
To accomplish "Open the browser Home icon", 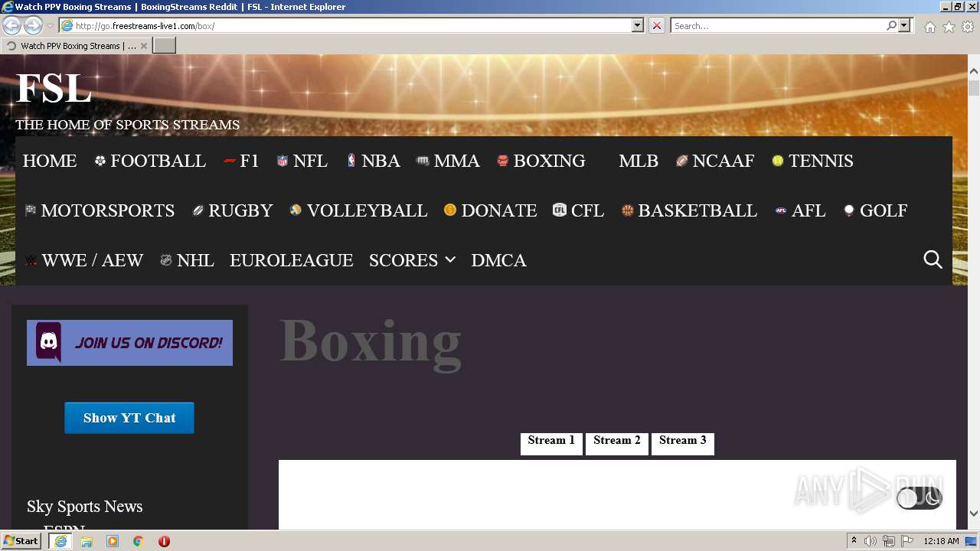I will pyautogui.click(x=929, y=27).
